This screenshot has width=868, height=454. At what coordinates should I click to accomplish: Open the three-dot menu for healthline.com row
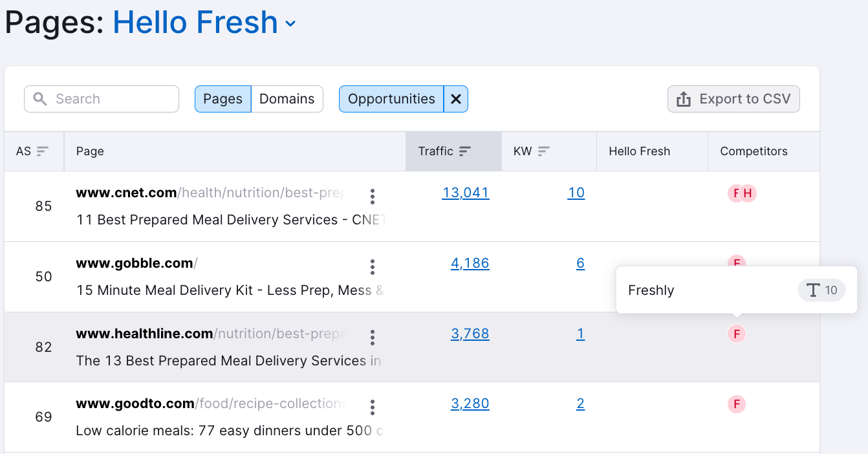372,337
